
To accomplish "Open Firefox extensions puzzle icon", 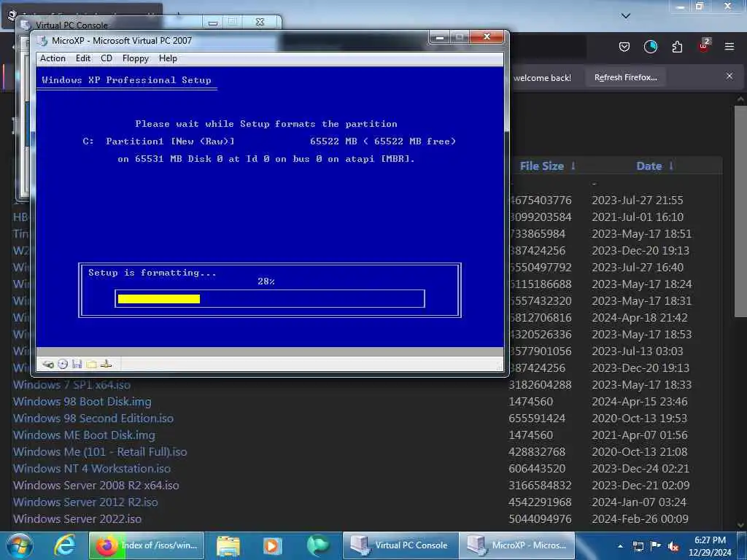I will point(677,47).
